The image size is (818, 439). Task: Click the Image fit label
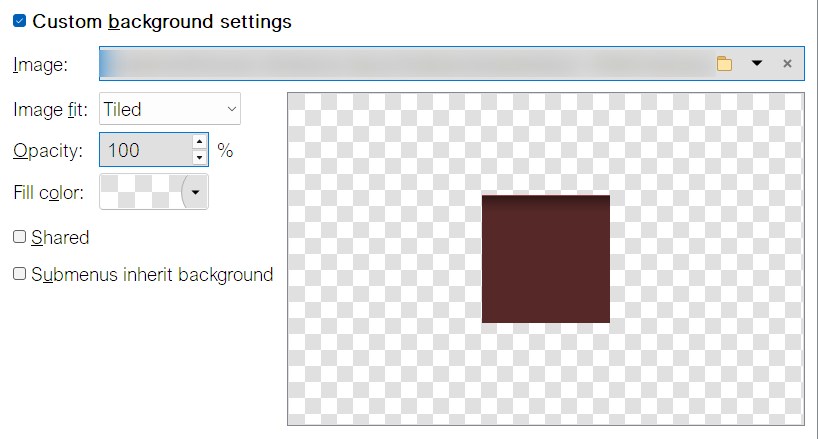[x=50, y=109]
